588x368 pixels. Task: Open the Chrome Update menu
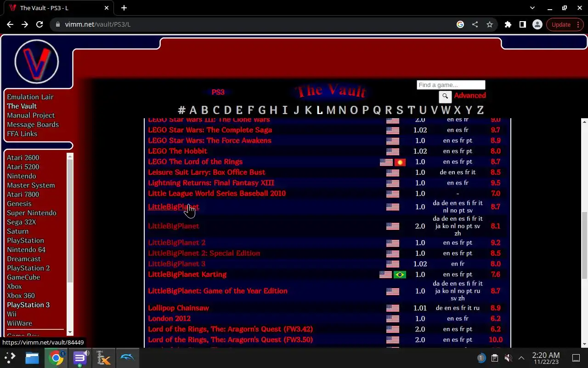565,24
